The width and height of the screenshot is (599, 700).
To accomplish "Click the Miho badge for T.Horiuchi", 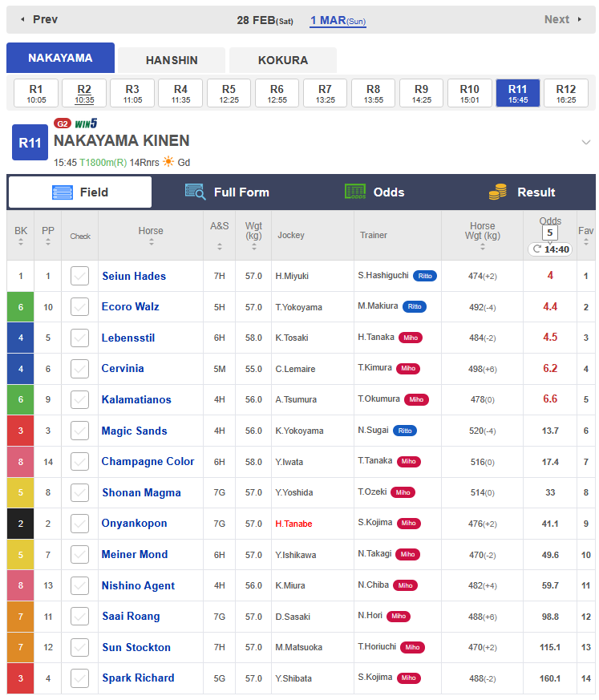I will pyautogui.click(x=412, y=647).
